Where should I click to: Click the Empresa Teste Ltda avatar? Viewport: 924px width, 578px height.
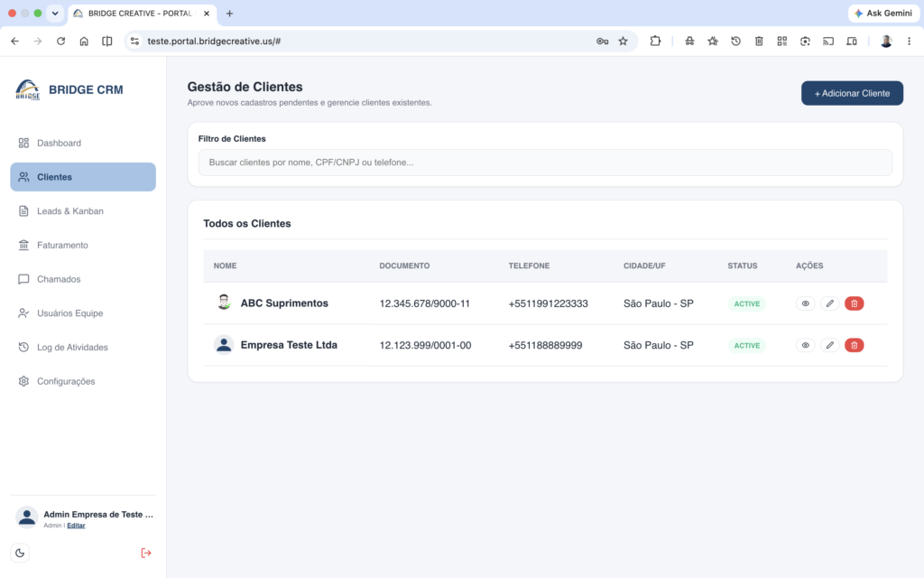coord(224,344)
